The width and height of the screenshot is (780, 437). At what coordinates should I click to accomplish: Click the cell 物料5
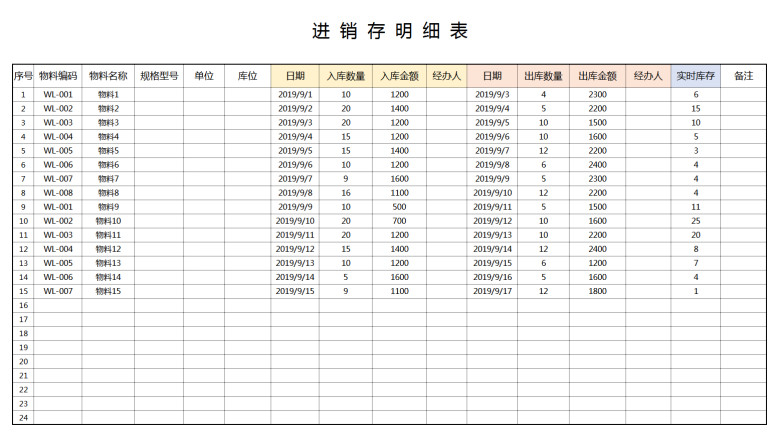[108, 151]
